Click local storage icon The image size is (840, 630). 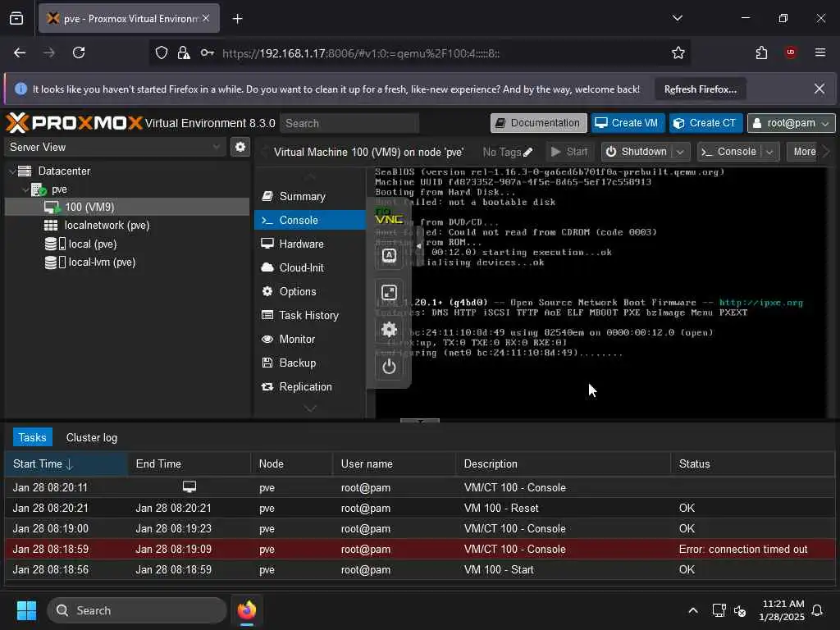click(55, 244)
